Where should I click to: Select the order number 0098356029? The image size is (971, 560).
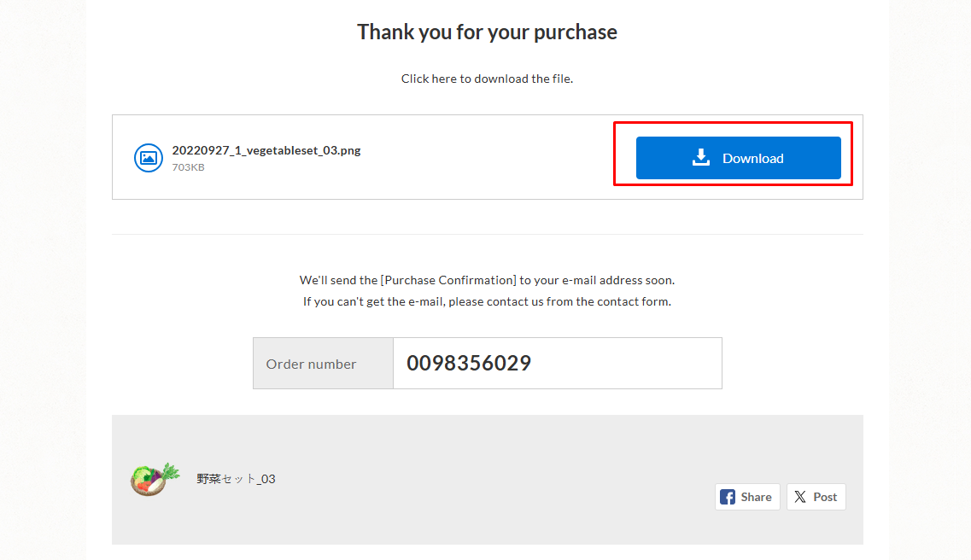coord(469,363)
